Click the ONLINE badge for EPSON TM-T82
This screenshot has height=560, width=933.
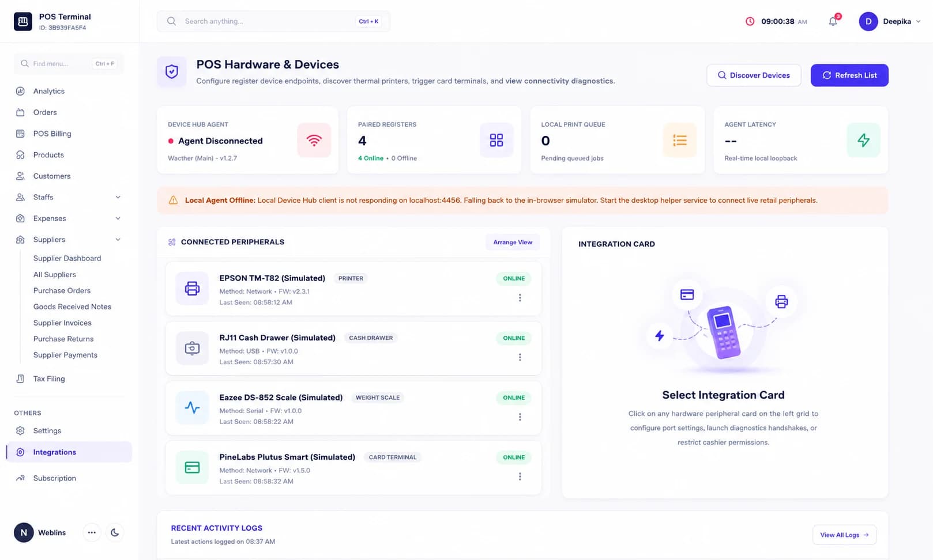(514, 278)
